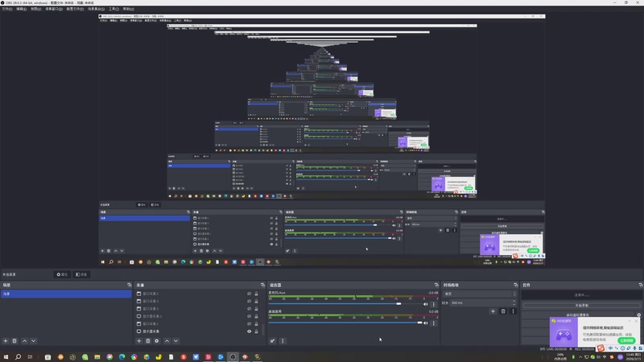644x362 pixels.
Task: Move scene down with the down arrow in Scenes panel
Action: [x=33, y=340]
